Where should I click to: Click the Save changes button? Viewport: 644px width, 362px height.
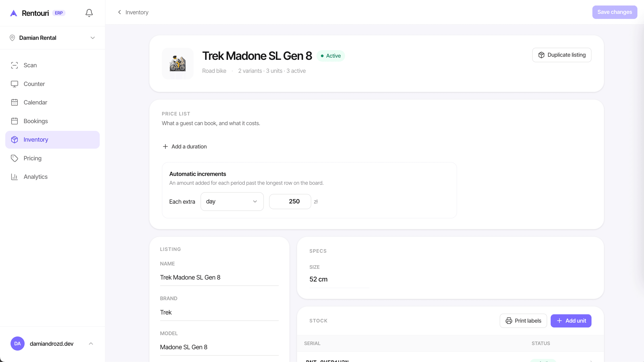615,12
